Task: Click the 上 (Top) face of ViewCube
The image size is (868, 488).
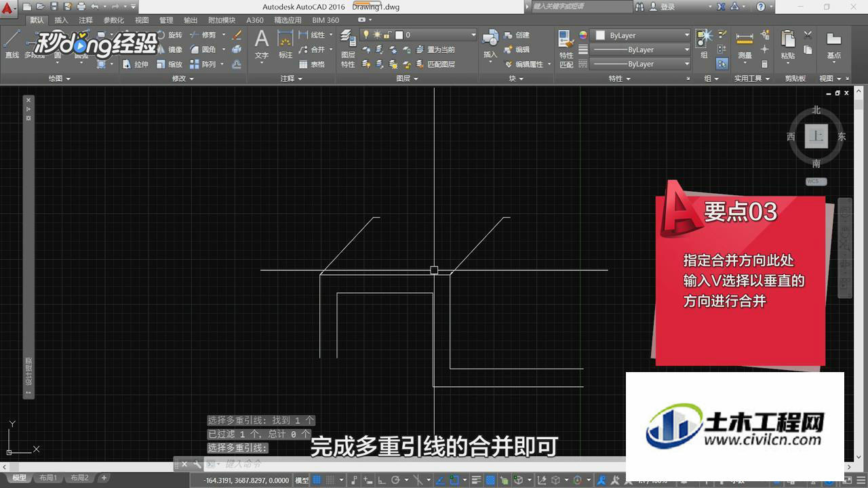Action: tap(816, 136)
